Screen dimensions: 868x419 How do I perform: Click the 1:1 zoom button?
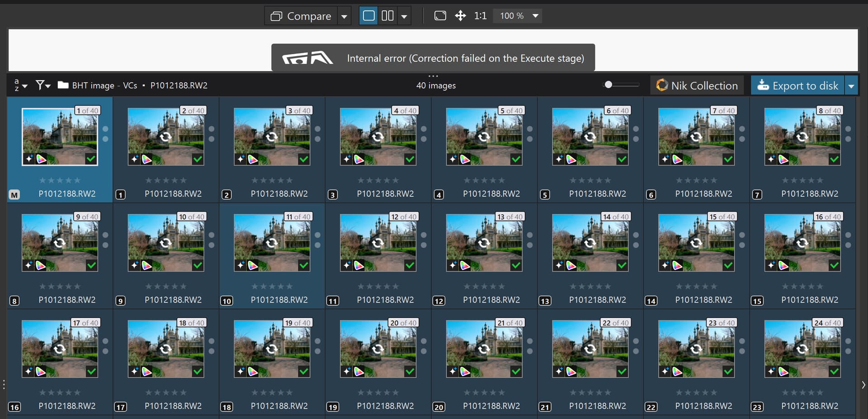tap(480, 16)
